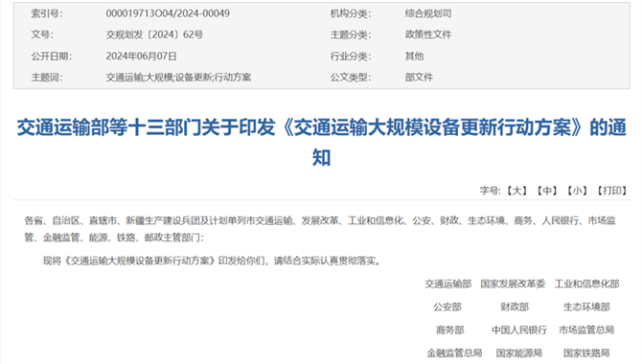Click signatory 商务部

click(450, 330)
